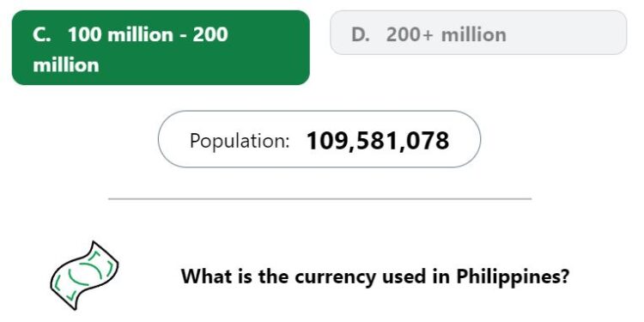Click the word 'What' starting the question
Image resolution: width=644 pixels, height=322 pixels.
coord(207,276)
